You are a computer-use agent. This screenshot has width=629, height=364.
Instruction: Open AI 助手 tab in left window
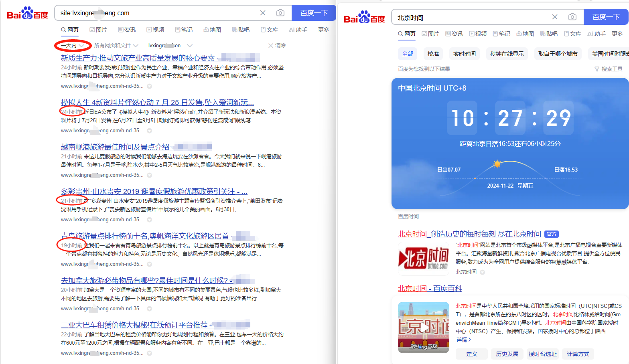pyautogui.click(x=298, y=30)
